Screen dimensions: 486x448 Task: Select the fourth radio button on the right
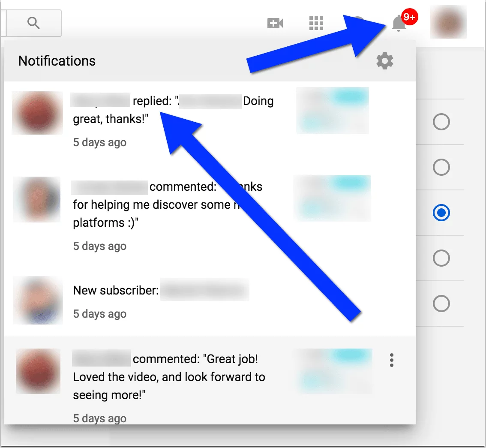pyautogui.click(x=441, y=258)
